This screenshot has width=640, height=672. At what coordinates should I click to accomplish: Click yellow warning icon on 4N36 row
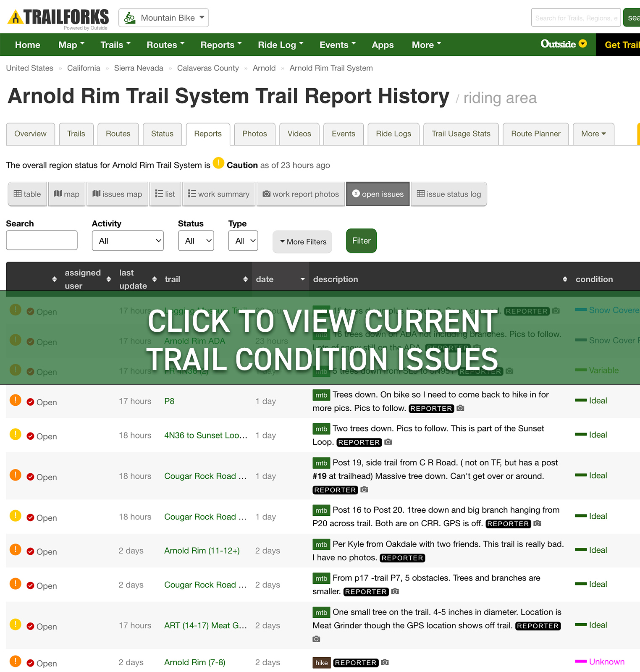tap(16, 434)
